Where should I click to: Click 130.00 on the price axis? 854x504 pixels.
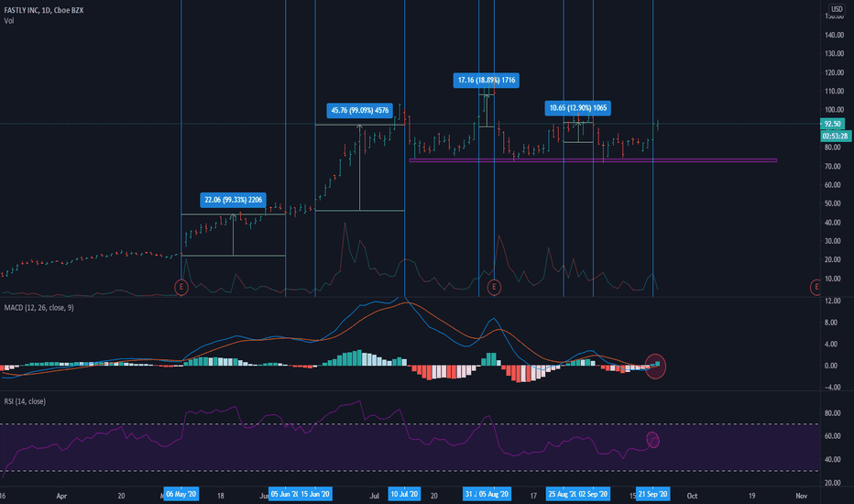(x=834, y=53)
